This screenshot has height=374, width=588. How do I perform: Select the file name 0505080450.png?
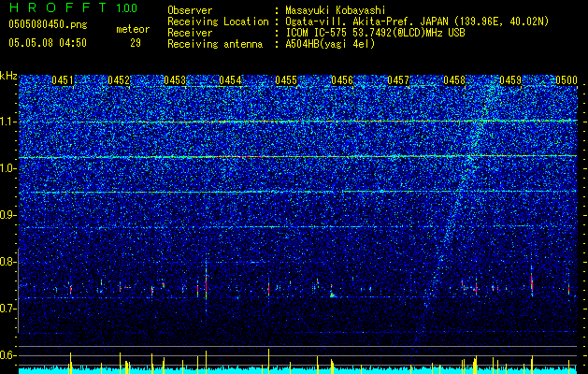click(48, 25)
